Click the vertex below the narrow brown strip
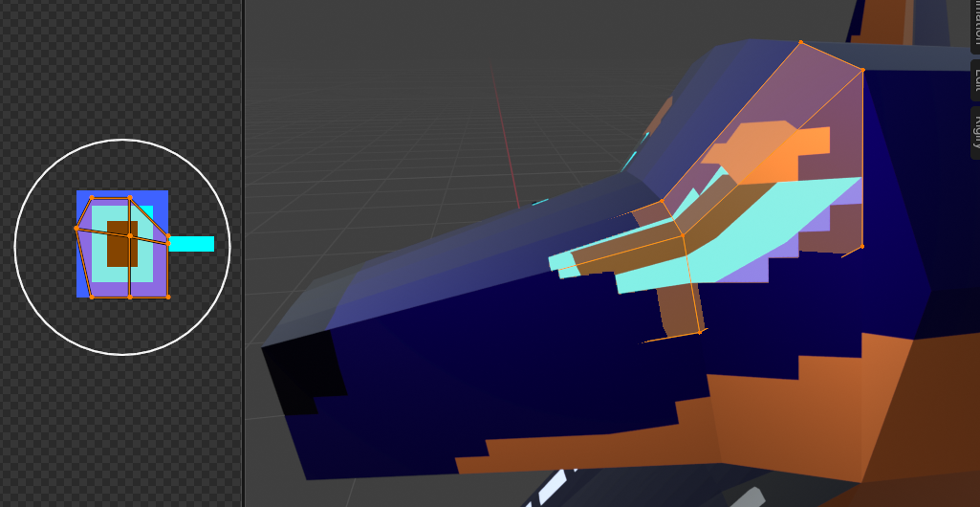980x507 pixels. point(701,332)
